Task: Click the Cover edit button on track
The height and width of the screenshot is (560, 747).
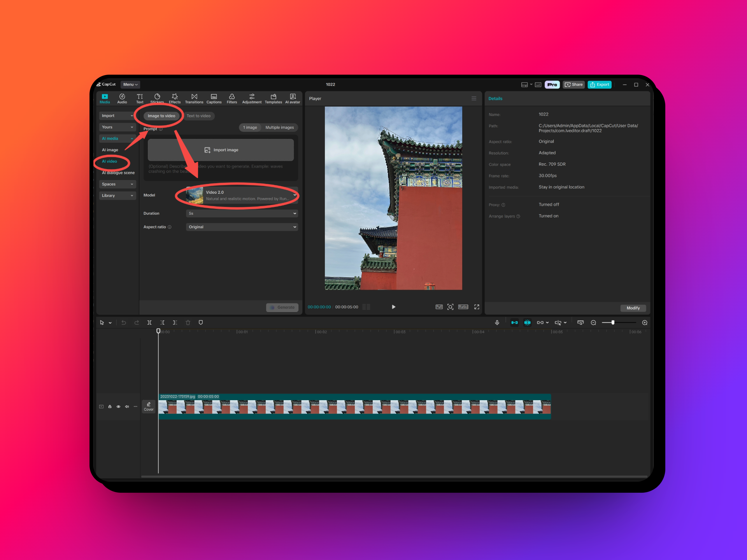Action: 149,406
